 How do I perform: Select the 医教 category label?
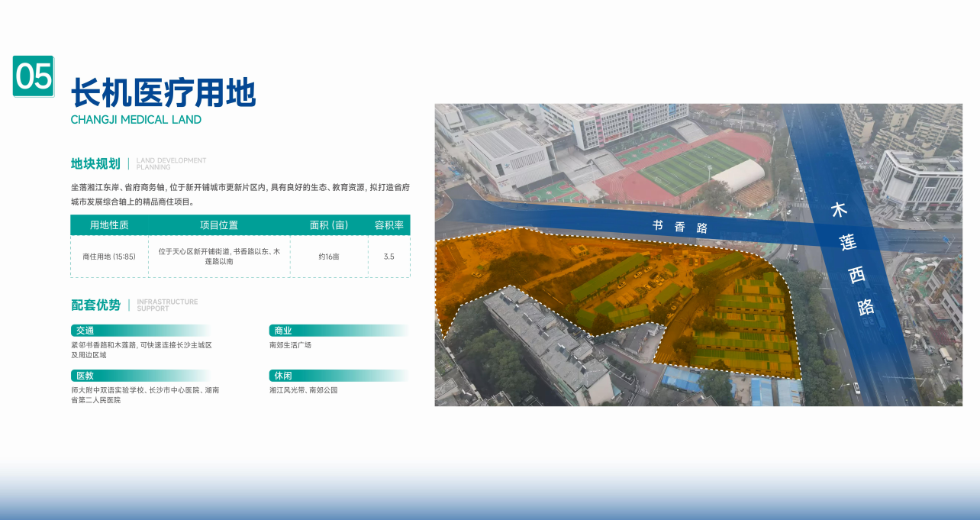click(85, 376)
